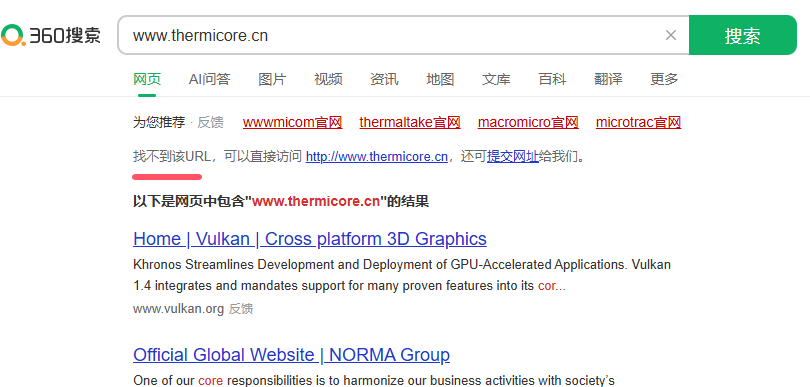Click the 提交网址 link
Viewport: 810px width, 387px height.
512,157
